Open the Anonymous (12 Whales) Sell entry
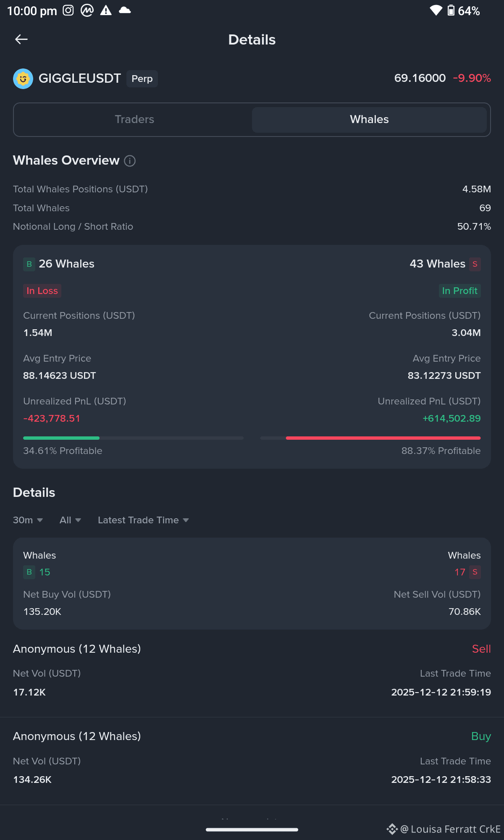 [252, 670]
